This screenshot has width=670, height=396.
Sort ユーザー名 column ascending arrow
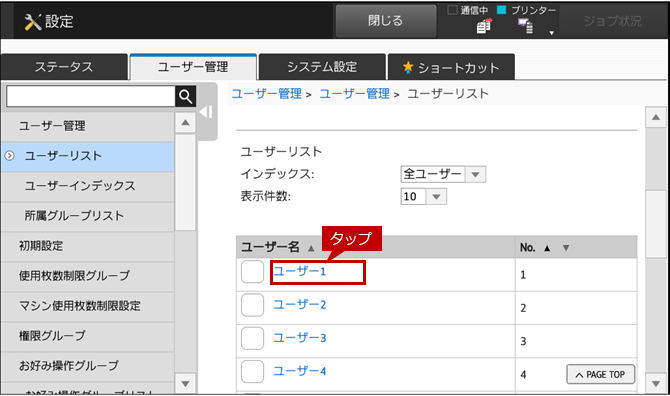coord(311,248)
